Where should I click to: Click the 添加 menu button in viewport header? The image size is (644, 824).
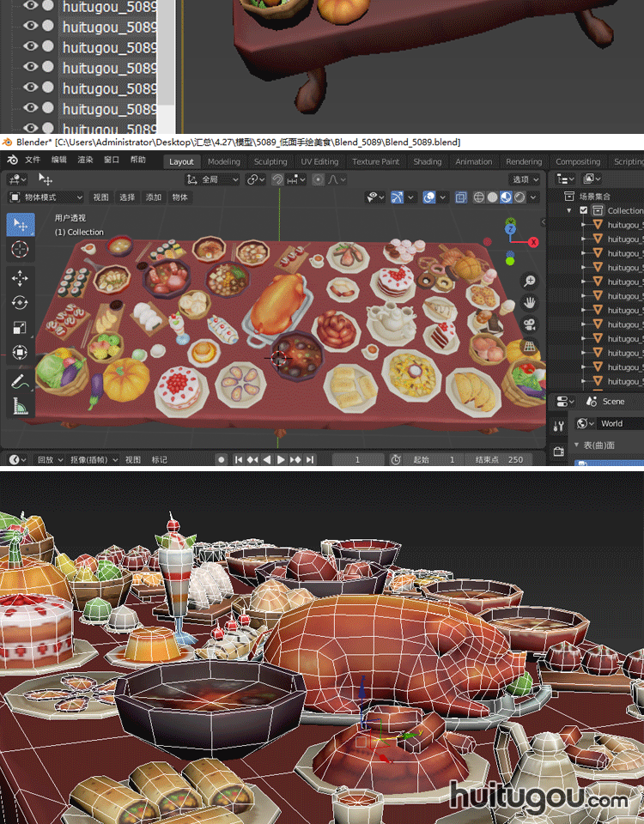[154, 197]
